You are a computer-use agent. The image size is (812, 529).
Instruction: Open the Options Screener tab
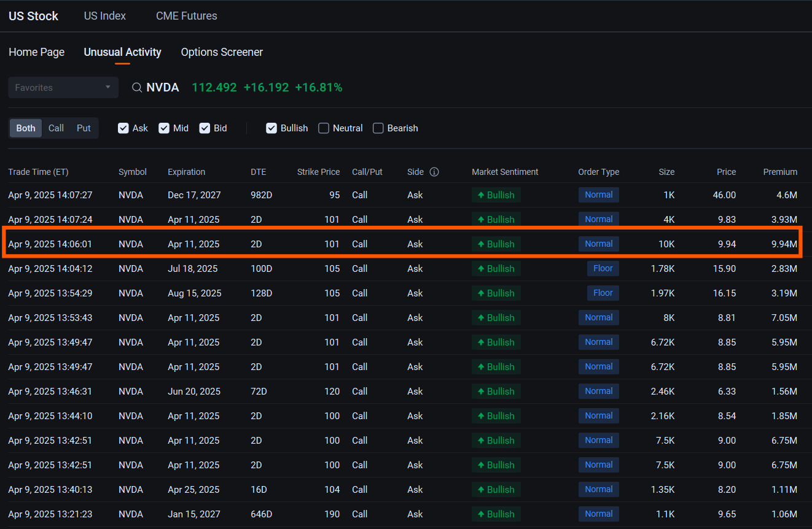point(222,52)
